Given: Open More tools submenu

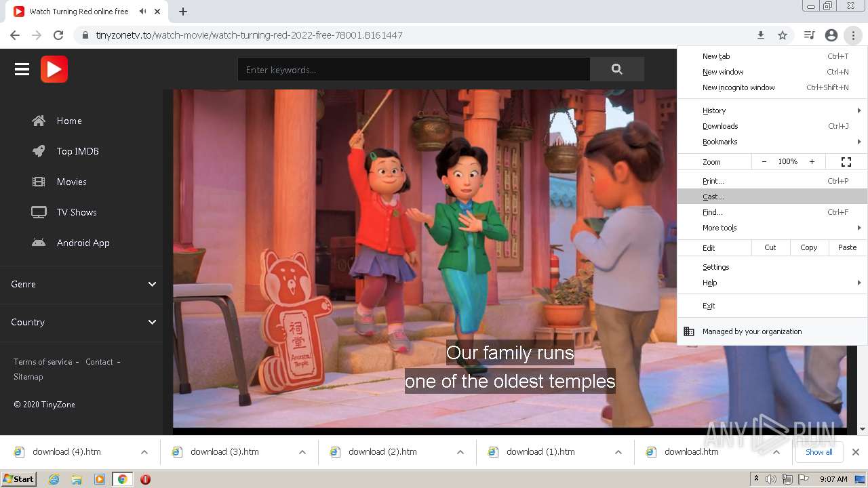Looking at the screenshot, I should point(772,228).
